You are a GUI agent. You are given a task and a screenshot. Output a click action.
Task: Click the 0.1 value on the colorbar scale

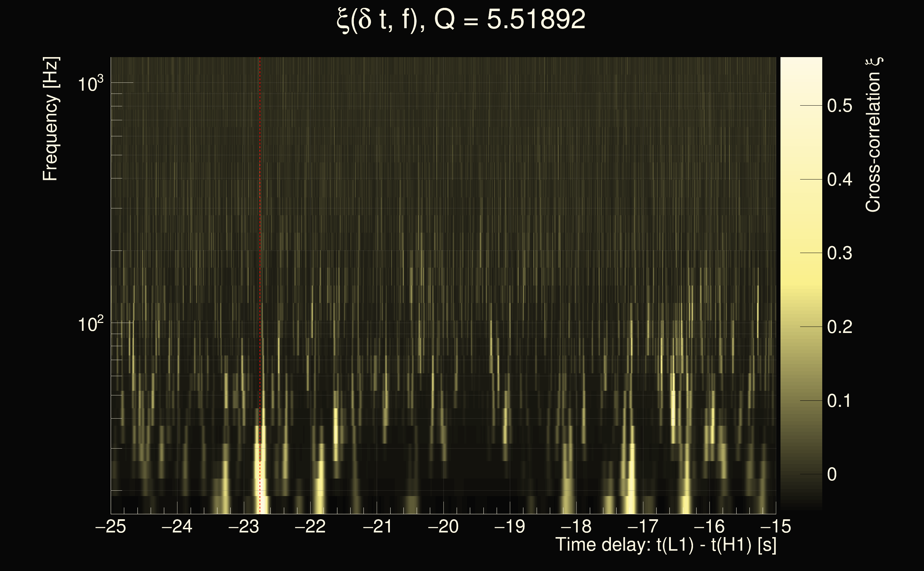pyautogui.click(x=839, y=400)
